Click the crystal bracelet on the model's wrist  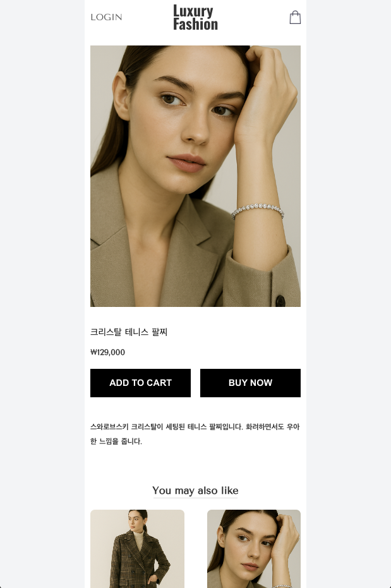[258, 210]
